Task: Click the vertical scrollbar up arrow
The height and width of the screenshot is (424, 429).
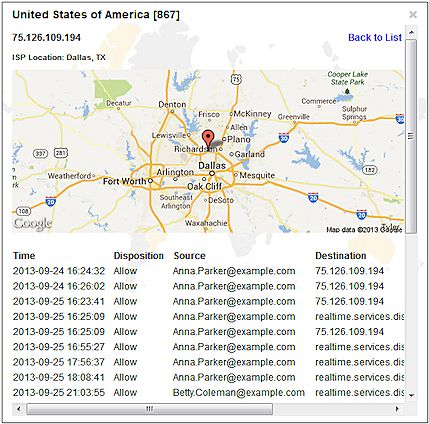Action: (411, 32)
